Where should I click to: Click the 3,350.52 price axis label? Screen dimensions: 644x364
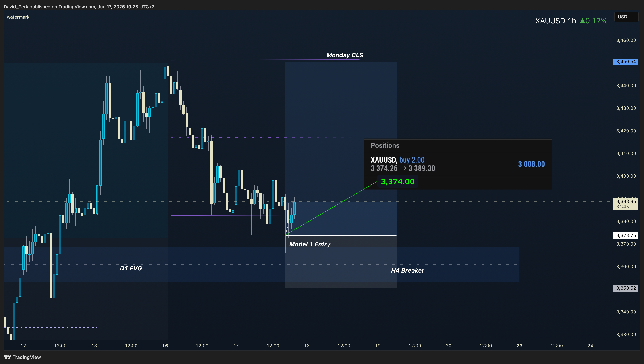[626, 288]
